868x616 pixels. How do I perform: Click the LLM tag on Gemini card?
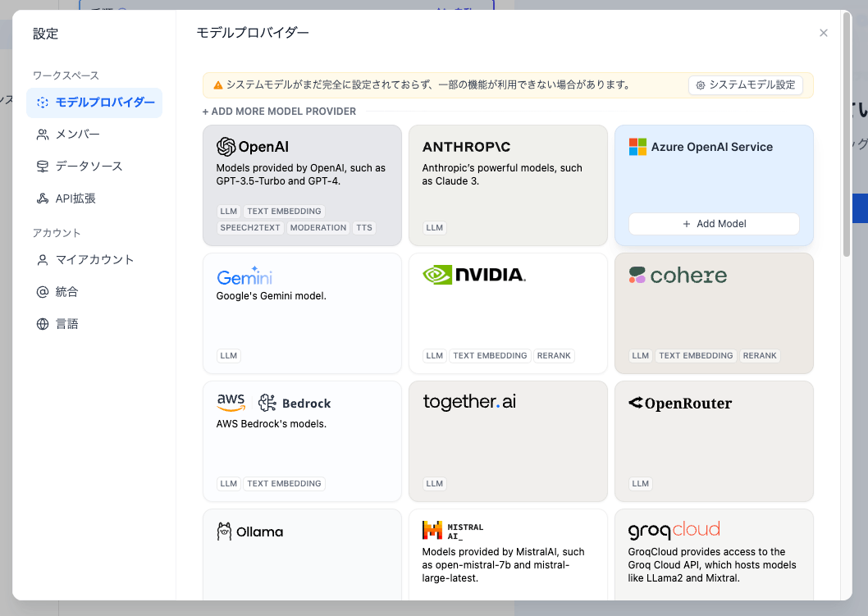[x=229, y=356]
